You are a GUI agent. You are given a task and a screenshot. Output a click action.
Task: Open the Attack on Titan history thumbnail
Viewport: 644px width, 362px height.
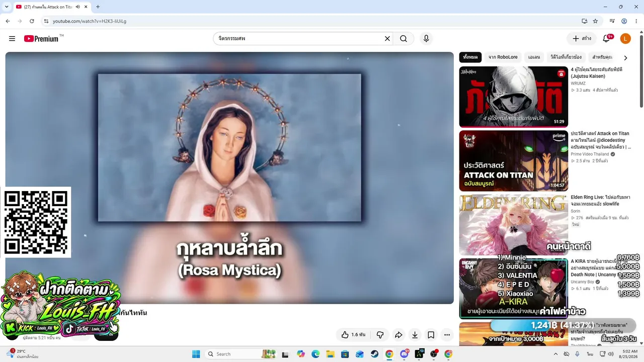pos(514,161)
